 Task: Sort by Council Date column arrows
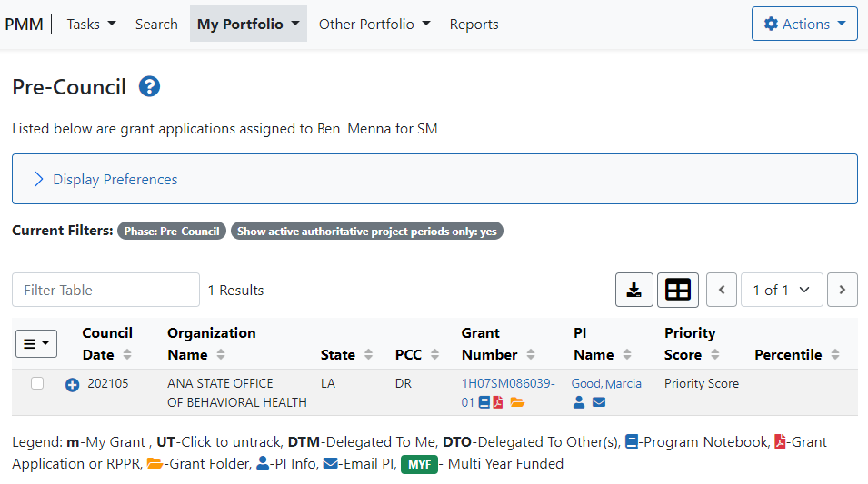[126, 354]
